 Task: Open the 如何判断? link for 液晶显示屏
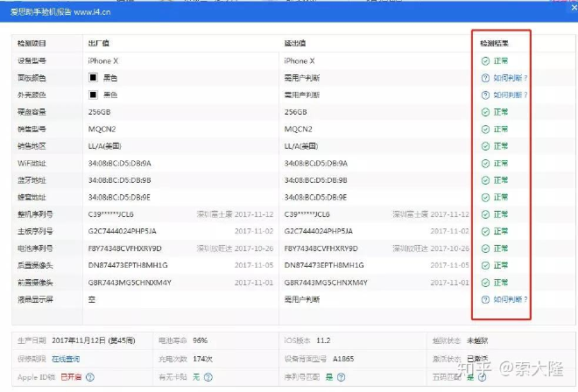pos(511,300)
